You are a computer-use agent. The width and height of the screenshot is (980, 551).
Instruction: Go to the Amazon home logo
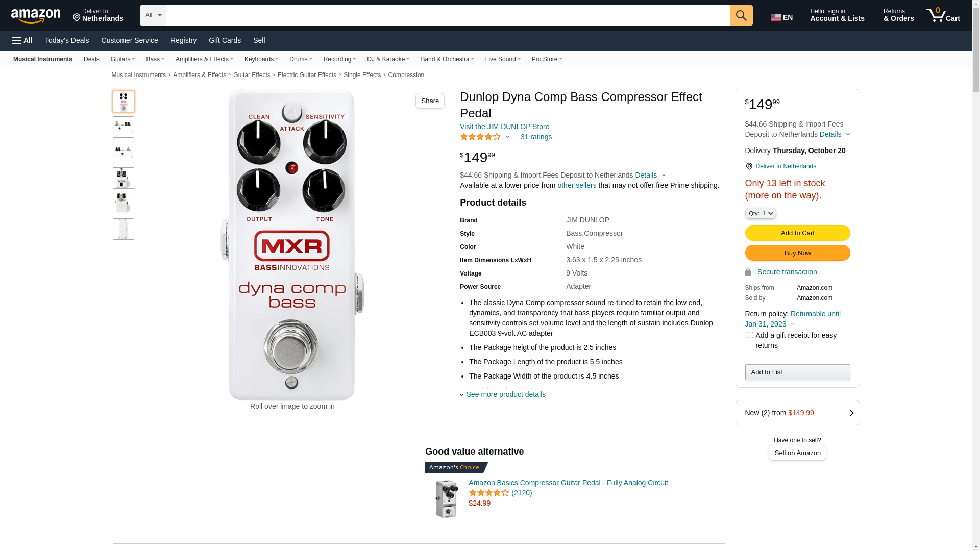click(x=36, y=16)
